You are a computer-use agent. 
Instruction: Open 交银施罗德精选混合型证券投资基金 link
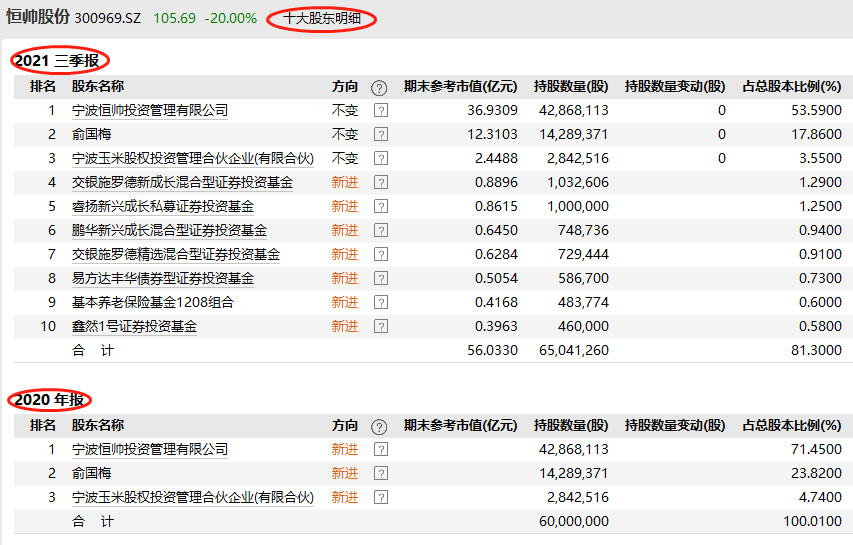pos(176,254)
